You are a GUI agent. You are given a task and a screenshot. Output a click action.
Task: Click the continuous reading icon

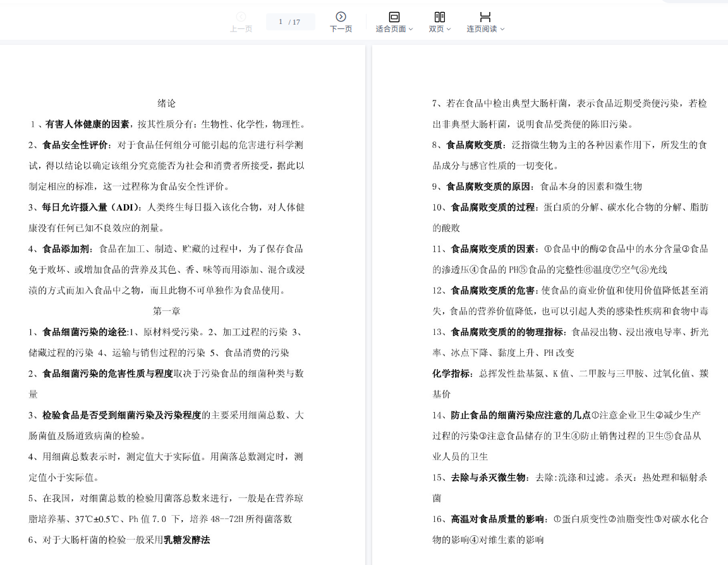485,16
